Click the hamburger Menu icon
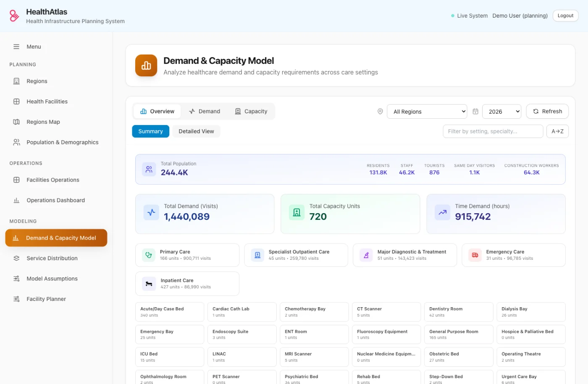 (16, 47)
